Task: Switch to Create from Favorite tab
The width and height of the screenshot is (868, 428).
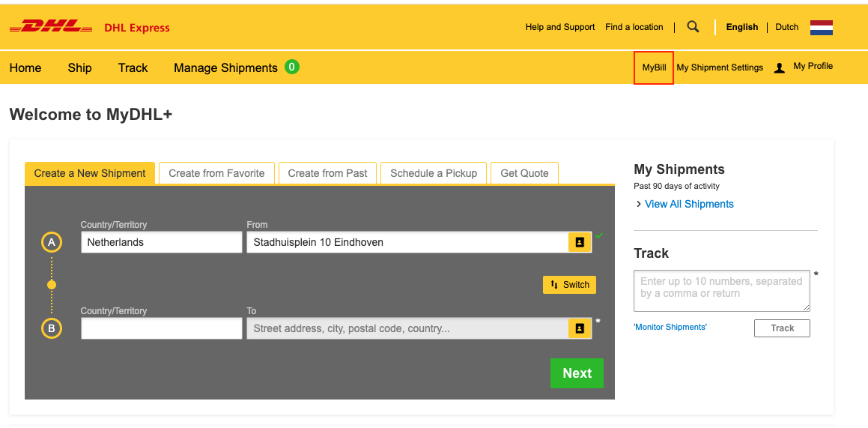Action: 216,173
